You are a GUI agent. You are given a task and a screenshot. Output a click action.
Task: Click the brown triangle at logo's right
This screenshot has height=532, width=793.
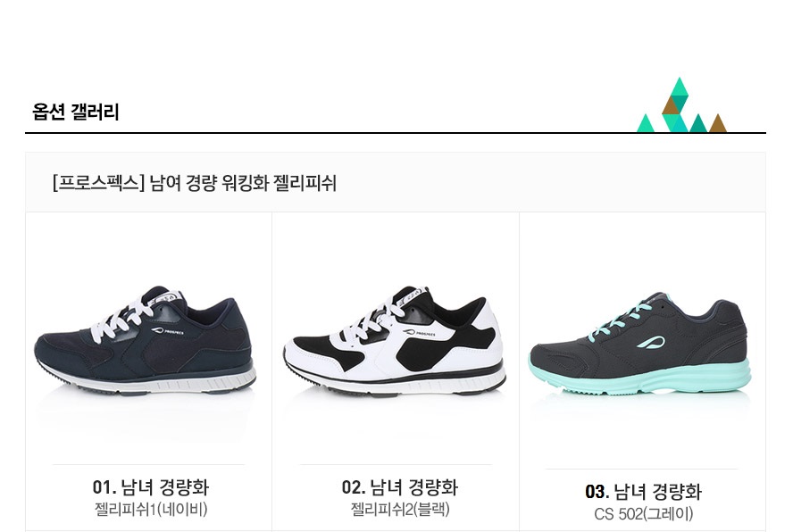click(x=718, y=123)
